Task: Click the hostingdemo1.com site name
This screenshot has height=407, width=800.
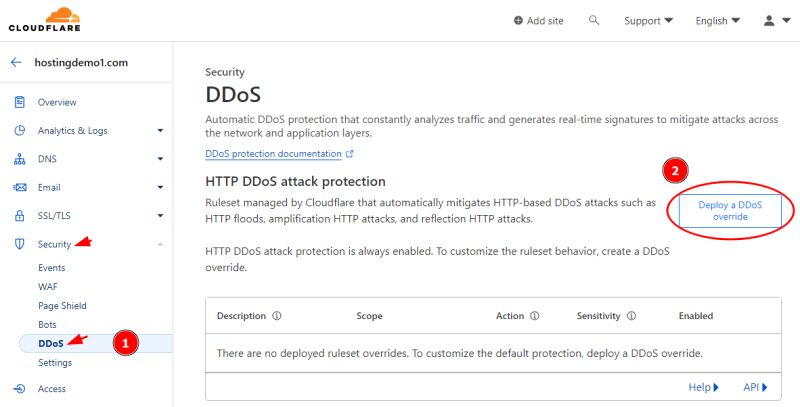Action: coord(81,62)
